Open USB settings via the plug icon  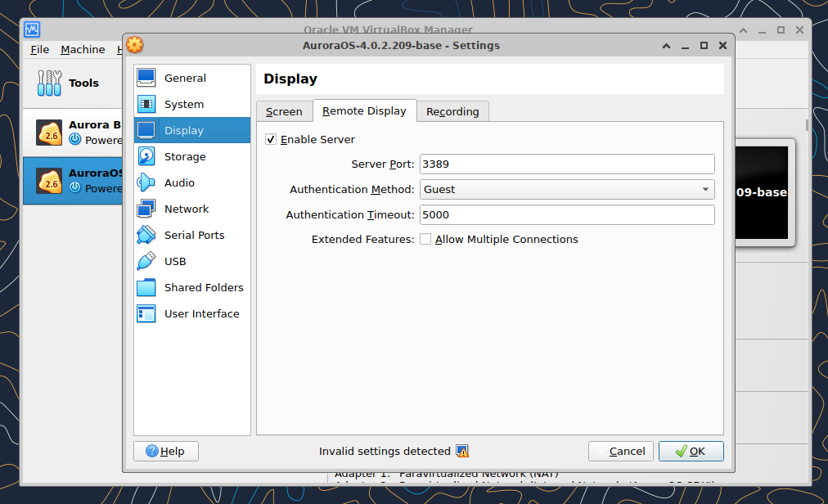[x=146, y=261]
